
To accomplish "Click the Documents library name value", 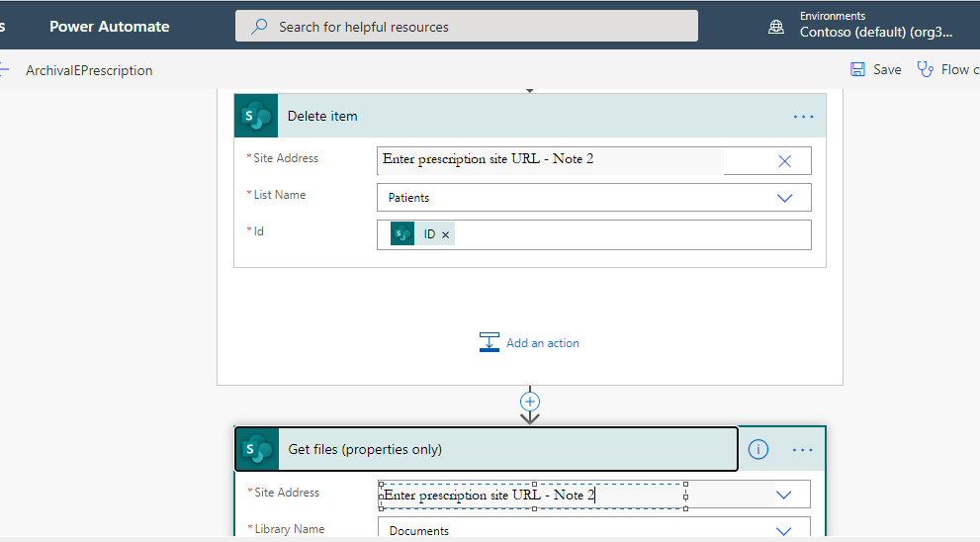I will [418, 531].
